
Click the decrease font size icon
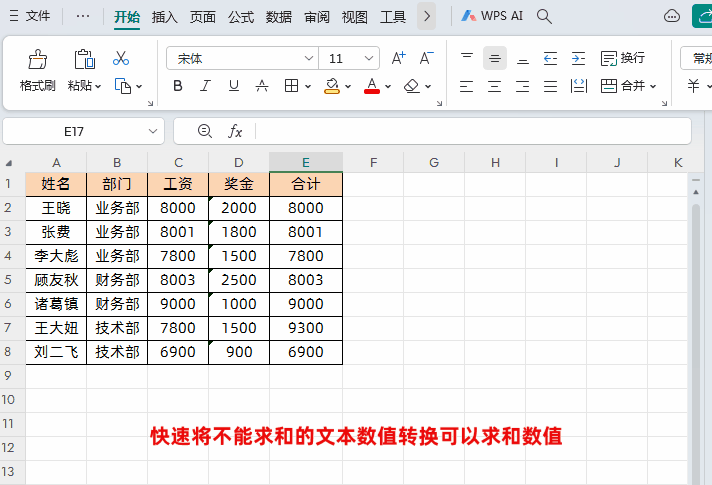(x=426, y=58)
